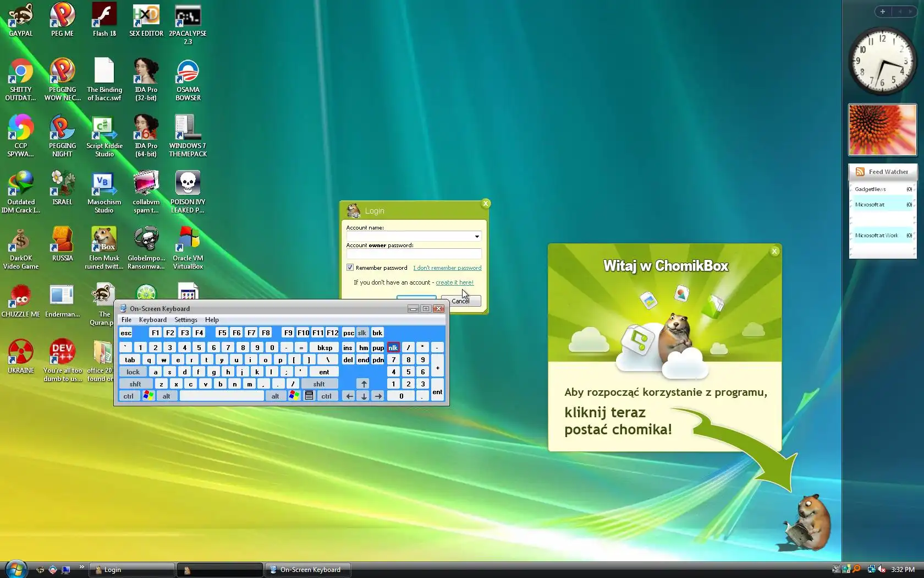Switch to On-Screen Keyboard taskbar button
Screen dimensions: 924x578
click(x=308, y=570)
